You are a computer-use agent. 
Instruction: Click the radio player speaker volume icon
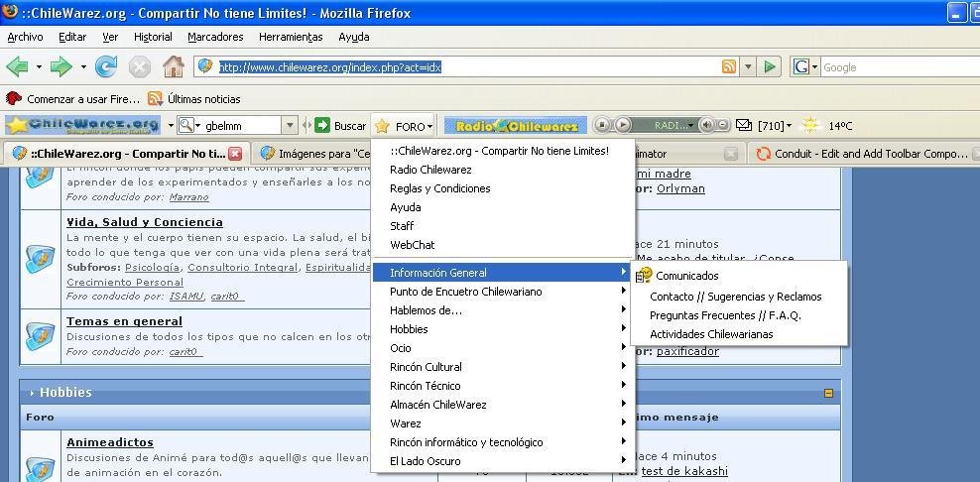coord(706,125)
